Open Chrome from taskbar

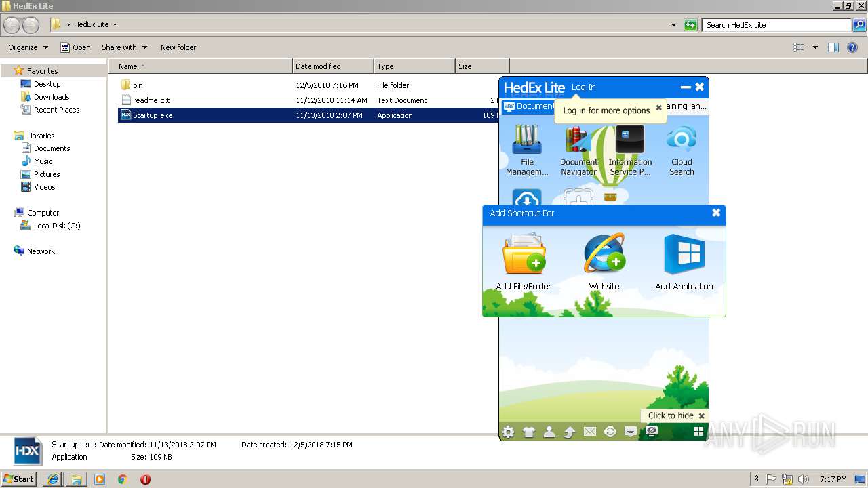tap(122, 479)
